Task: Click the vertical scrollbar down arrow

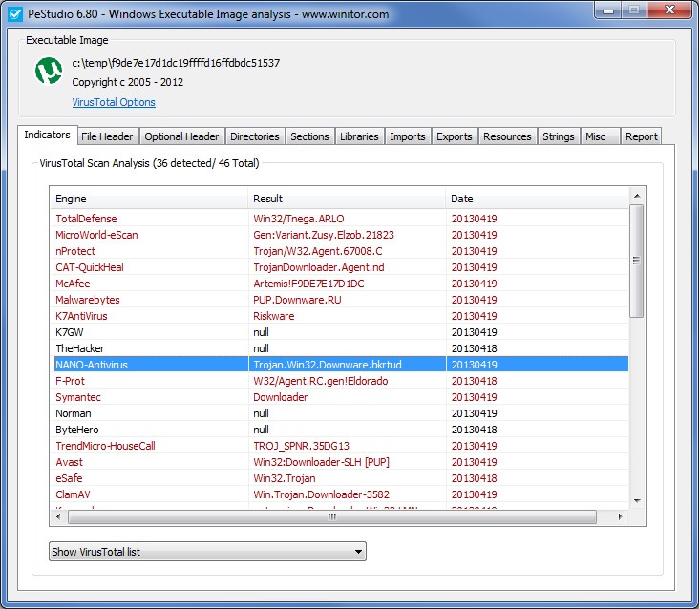Action: (x=637, y=501)
